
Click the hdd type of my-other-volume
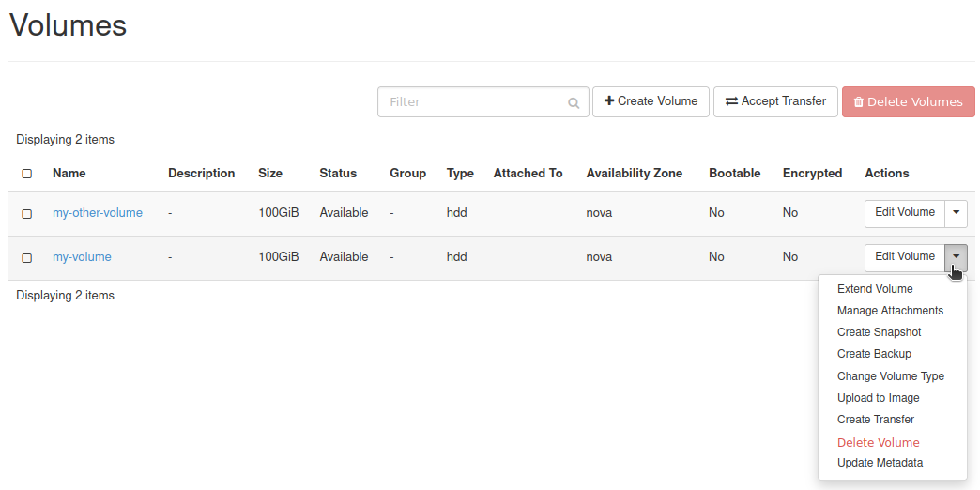click(457, 213)
